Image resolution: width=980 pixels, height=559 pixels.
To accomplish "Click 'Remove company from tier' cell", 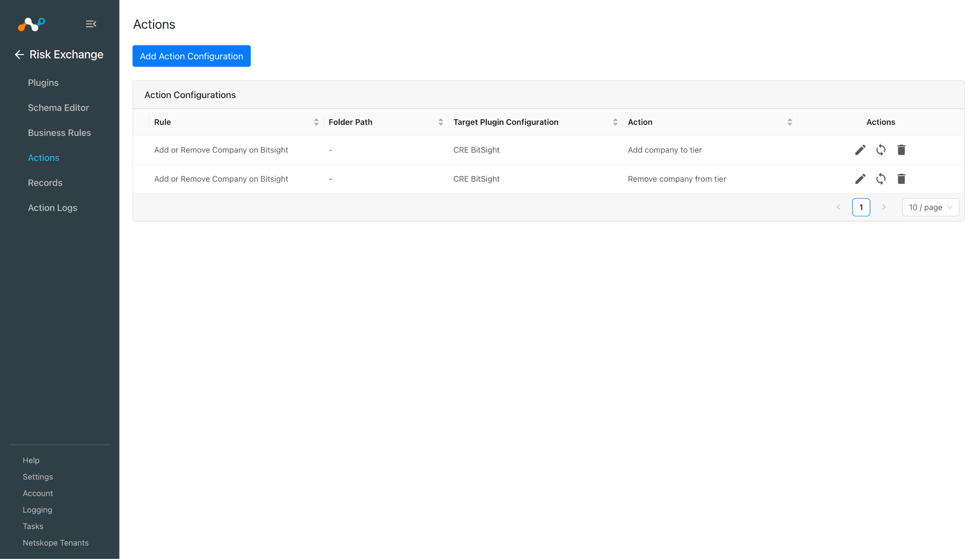I will pos(677,179).
